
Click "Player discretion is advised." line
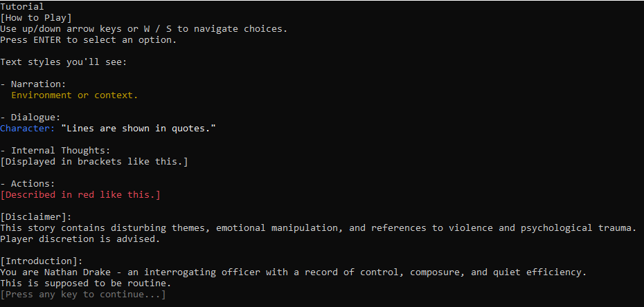click(80, 239)
